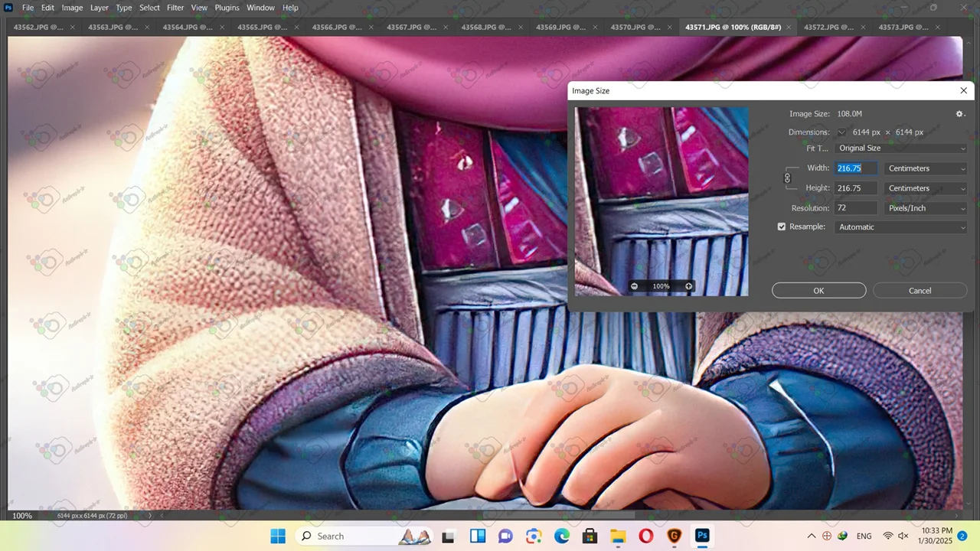Close the 43571.JPG document tab
Viewport: 980px width, 551px height.
point(791,27)
